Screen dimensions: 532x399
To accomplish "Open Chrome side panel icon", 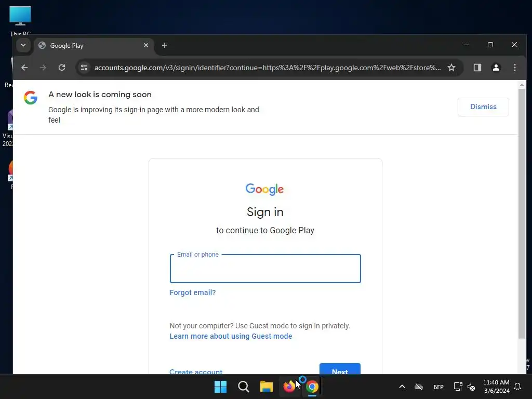I will [477, 68].
